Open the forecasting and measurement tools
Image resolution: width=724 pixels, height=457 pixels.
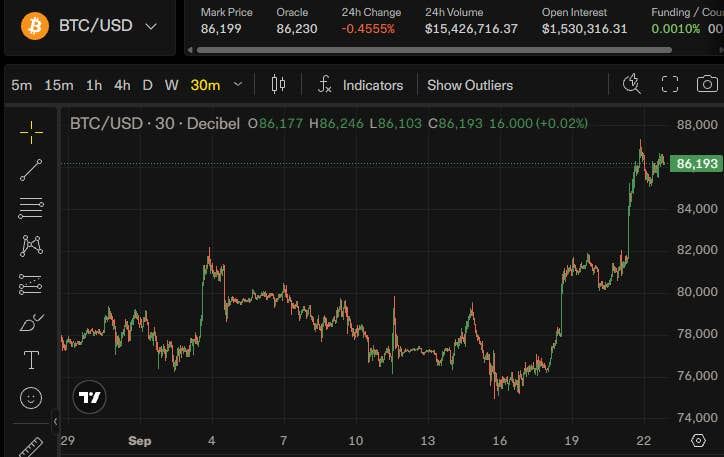click(31, 284)
